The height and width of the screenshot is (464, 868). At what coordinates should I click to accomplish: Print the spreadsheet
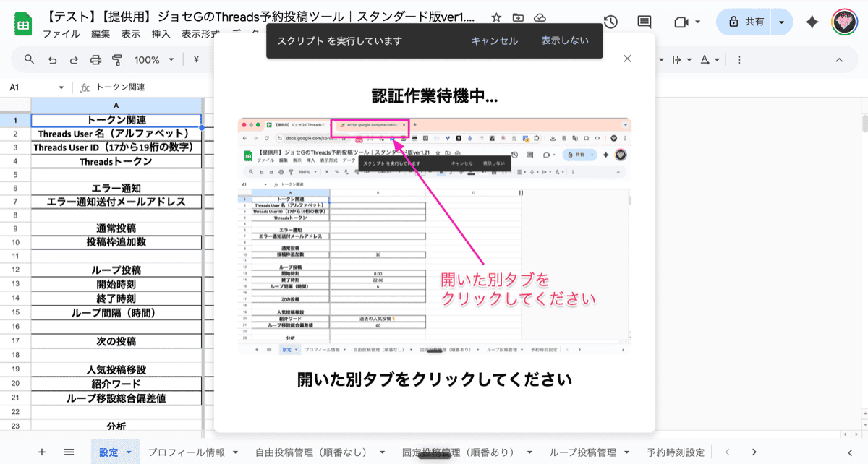point(95,60)
